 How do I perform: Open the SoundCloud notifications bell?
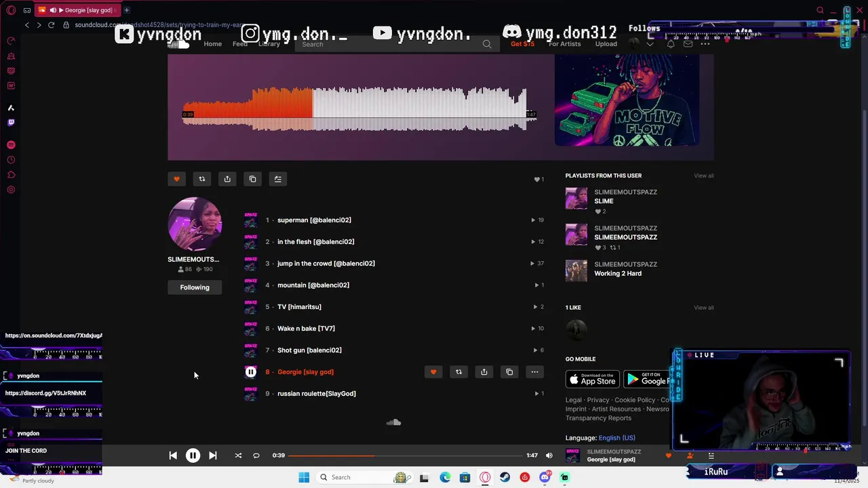tap(671, 44)
